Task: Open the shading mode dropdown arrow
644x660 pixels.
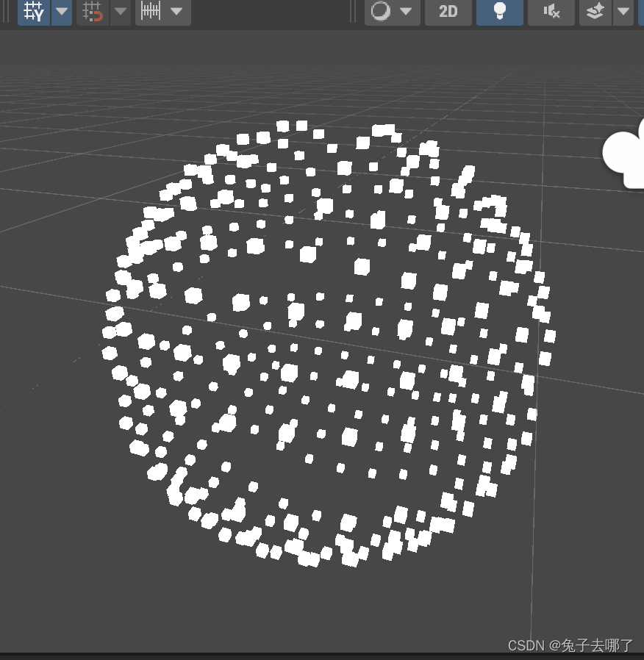Action: click(x=406, y=12)
